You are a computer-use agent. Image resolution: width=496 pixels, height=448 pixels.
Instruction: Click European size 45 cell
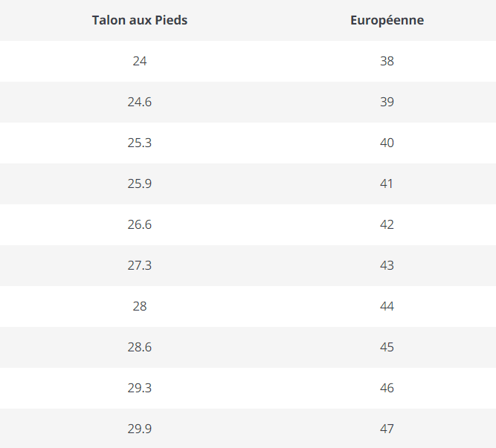(387, 347)
